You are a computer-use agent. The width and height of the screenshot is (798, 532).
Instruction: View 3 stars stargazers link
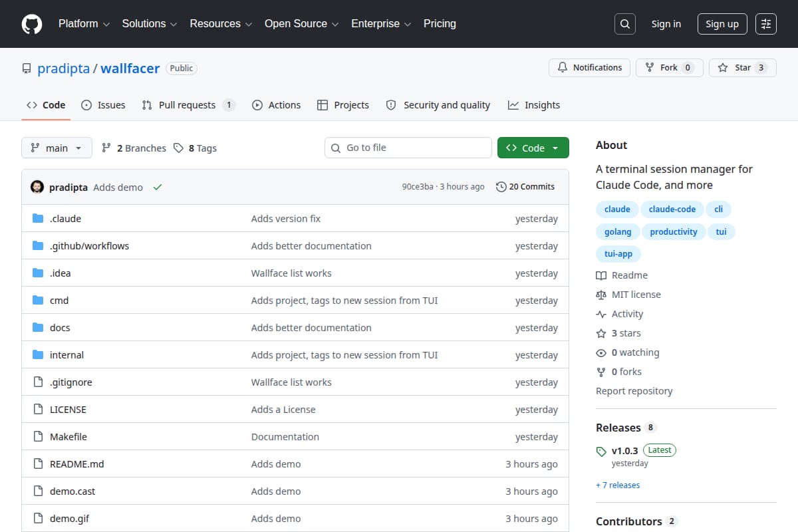[x=618, y=333]
